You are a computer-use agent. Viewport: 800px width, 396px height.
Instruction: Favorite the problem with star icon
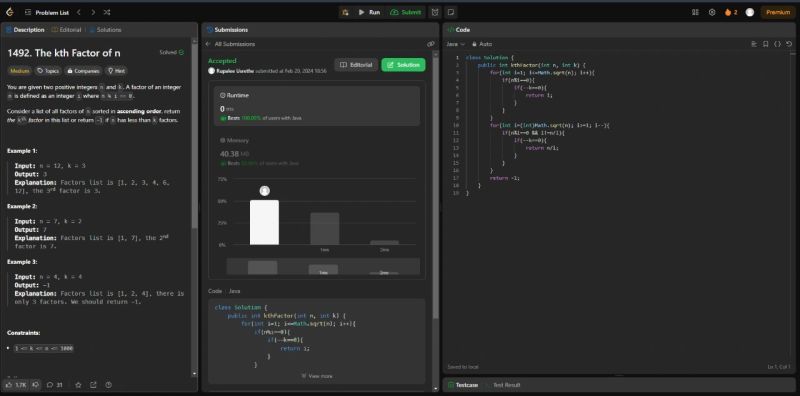click(x=78, y=385)
